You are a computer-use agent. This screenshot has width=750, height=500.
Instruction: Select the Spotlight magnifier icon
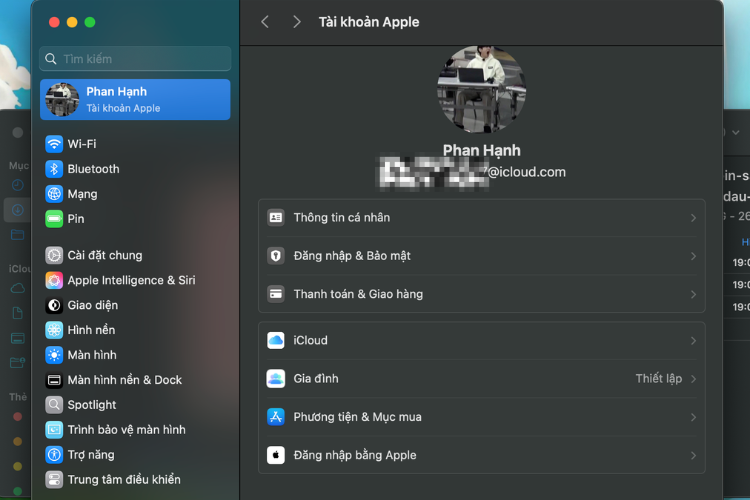54,405
